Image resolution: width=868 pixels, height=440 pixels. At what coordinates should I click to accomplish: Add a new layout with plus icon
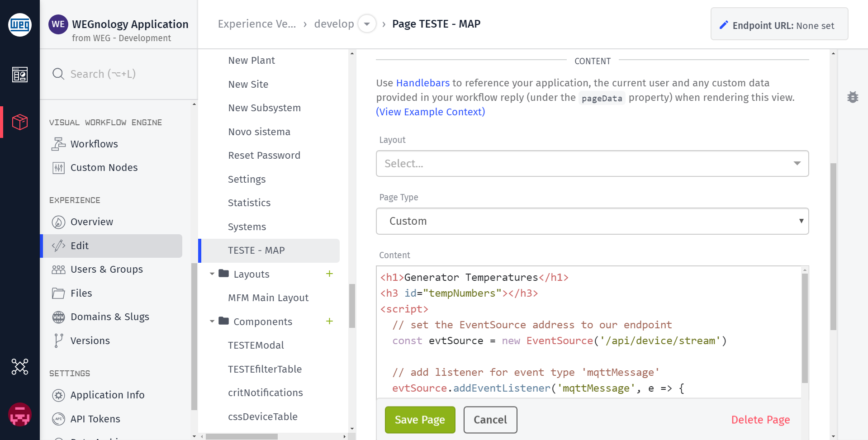tap(329, 274)
